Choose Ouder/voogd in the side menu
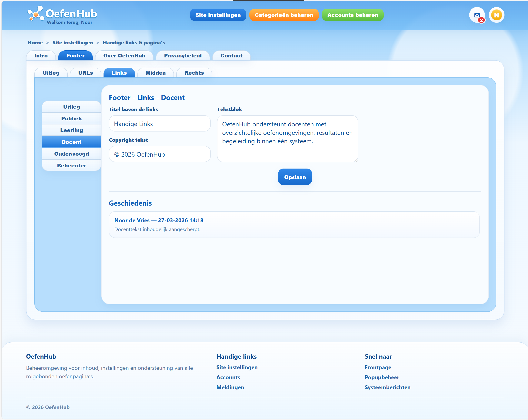 (x=72, y=154)
